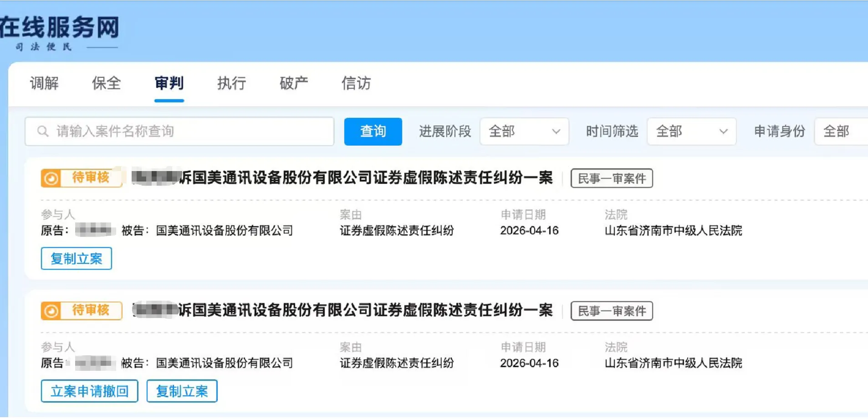The image size is (868, 419).
Task: Open the first case title link
Action: point(342,178)
